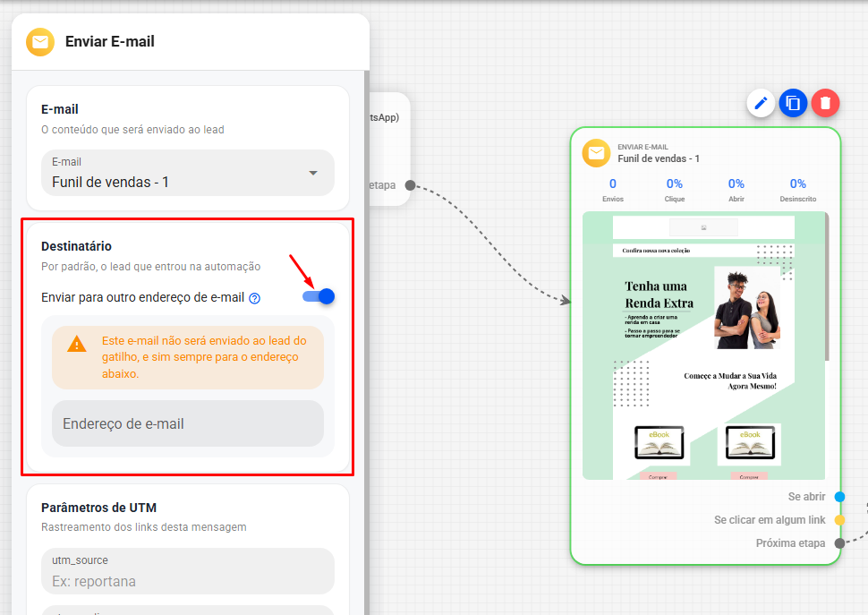Click the 'ENVIAR E-MAIL' node type label
Image resolution: width=868 pixels, height=615 pixels.
pyautogui.click(x=642, y=147)
